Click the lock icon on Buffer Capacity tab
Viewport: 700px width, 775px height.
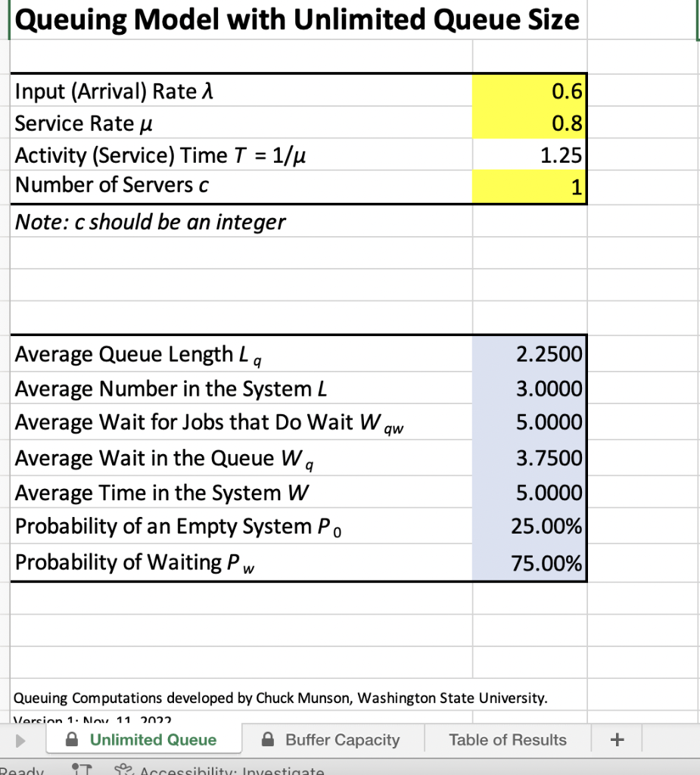(267, 739)
